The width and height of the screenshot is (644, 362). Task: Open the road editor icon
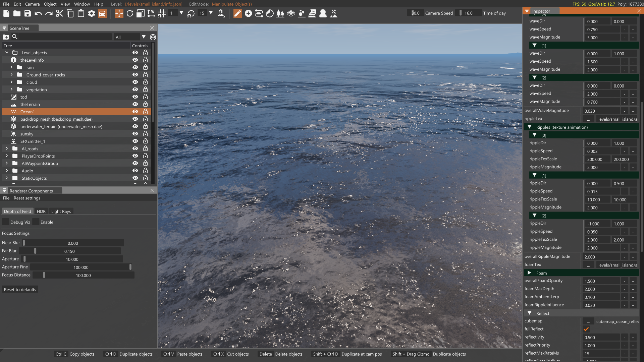[323, 13]
